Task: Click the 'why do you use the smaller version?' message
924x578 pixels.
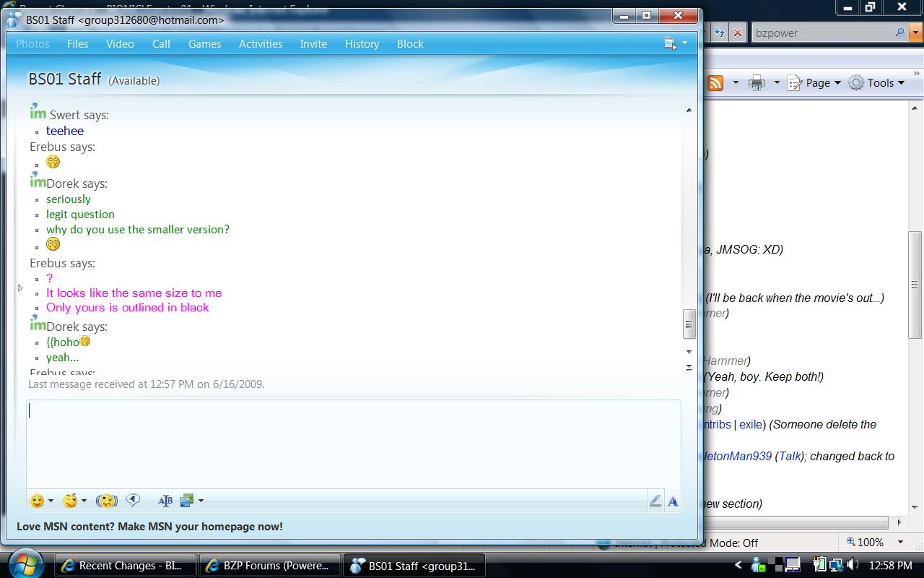Action: click(x=138, y=230)
